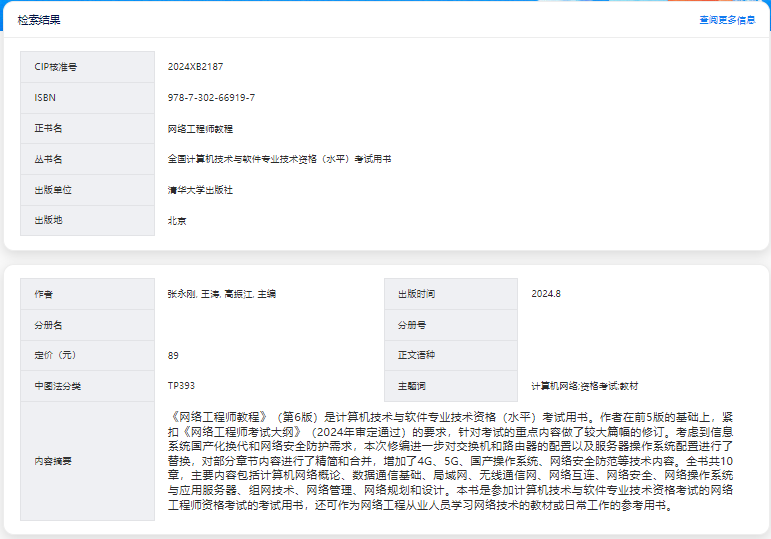The image size is (771, 539).
Task: Click the ISBN value 978-7-302-66919-7
Action: pyautogui.click(x=211, y=98)
